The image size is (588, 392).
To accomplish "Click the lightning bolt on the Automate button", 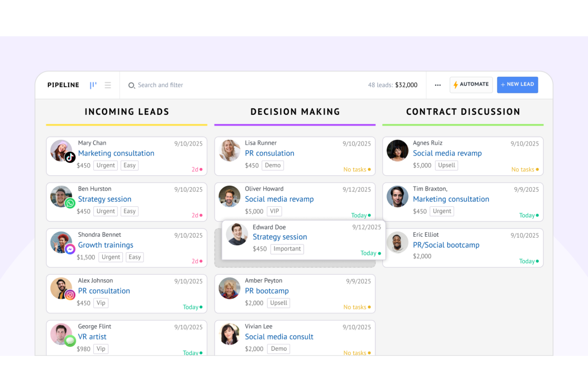I will 455,84.
